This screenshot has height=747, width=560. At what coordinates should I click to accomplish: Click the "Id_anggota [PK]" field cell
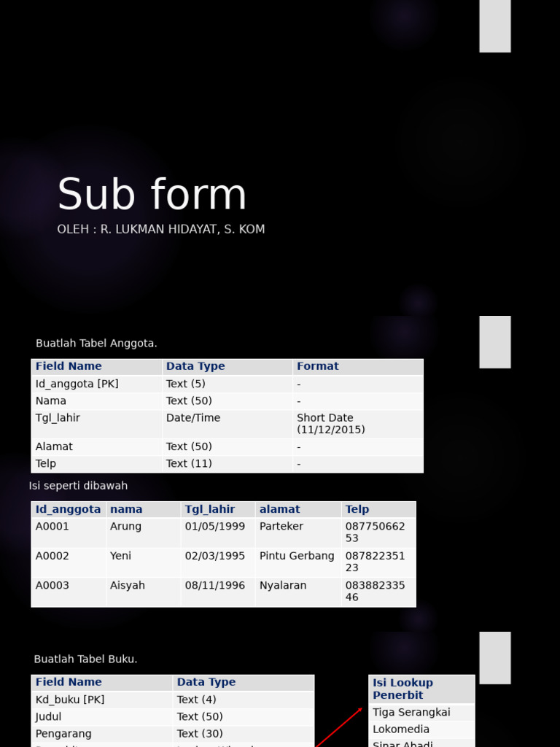[77, 384]
